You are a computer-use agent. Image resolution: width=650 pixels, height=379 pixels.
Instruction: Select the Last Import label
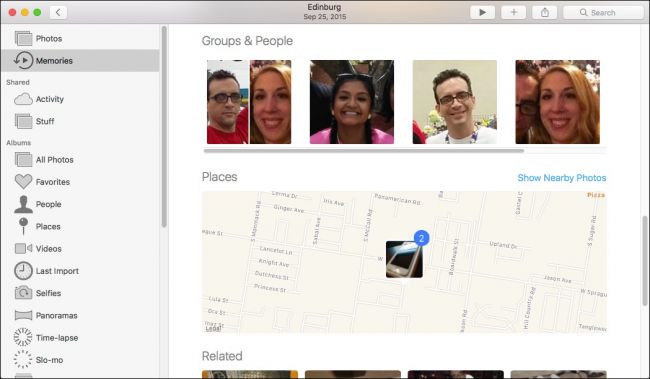click(57, 271)
